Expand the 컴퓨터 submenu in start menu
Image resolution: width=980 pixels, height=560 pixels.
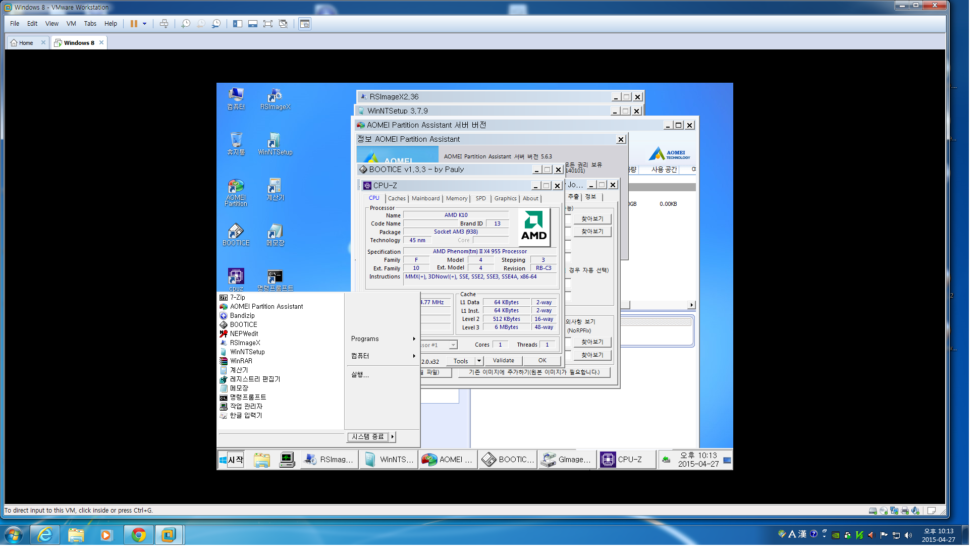[x=384, y=356]
